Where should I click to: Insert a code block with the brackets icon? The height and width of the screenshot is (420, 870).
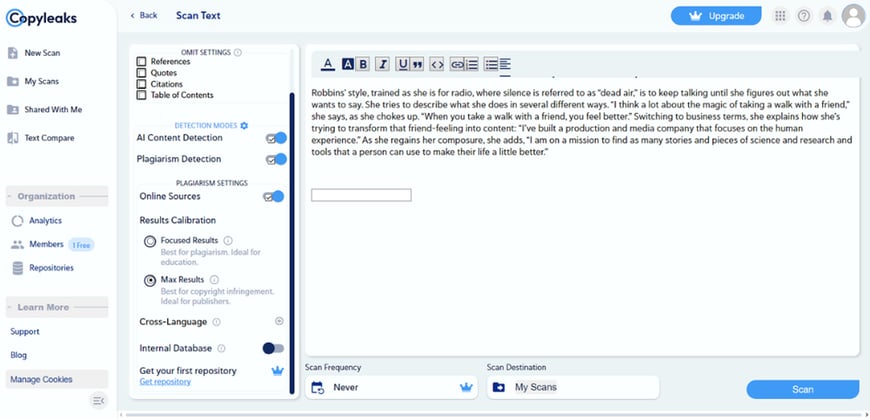pyautogui.click(x=436, y=64)
